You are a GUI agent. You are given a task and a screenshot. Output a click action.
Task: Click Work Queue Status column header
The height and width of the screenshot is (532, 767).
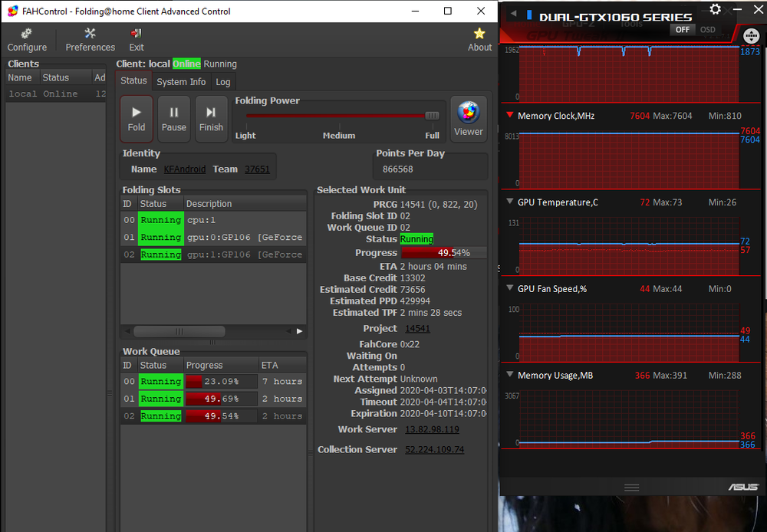coord(160,365)
